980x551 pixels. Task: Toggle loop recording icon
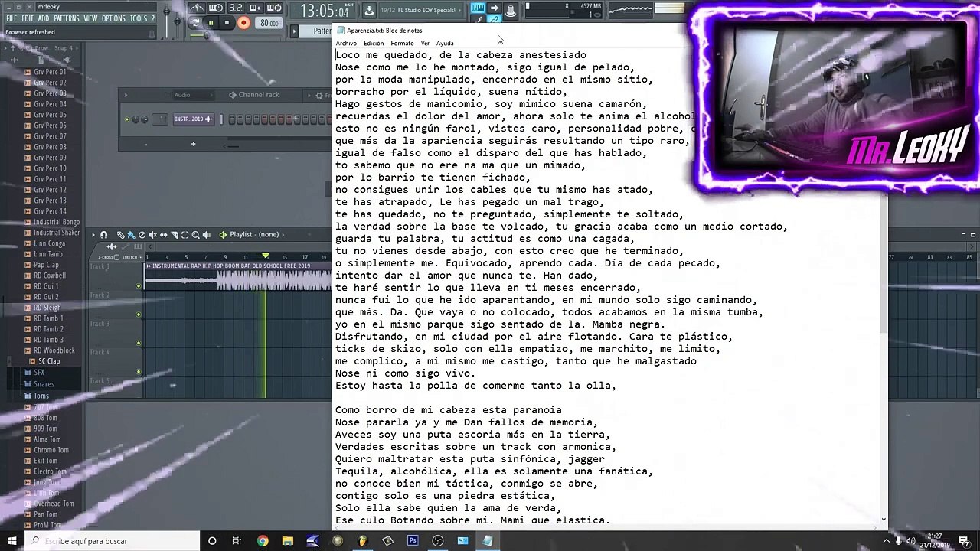[275, 8]
